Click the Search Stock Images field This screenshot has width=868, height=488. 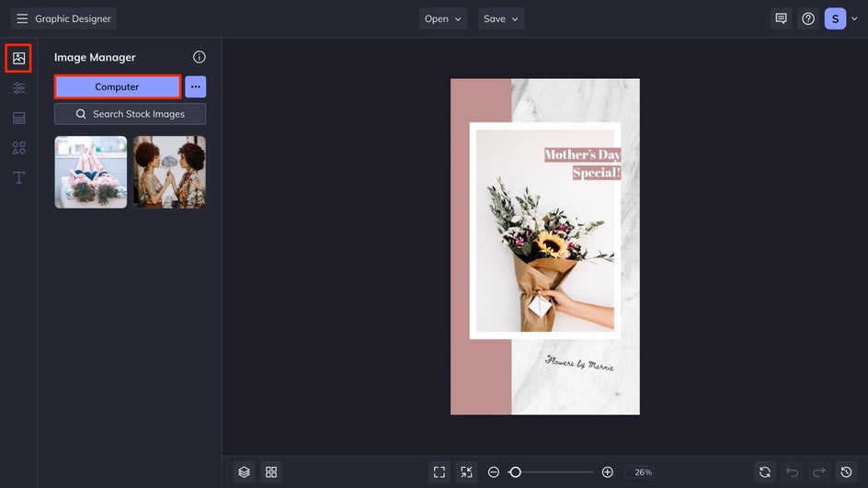(130, 114)
